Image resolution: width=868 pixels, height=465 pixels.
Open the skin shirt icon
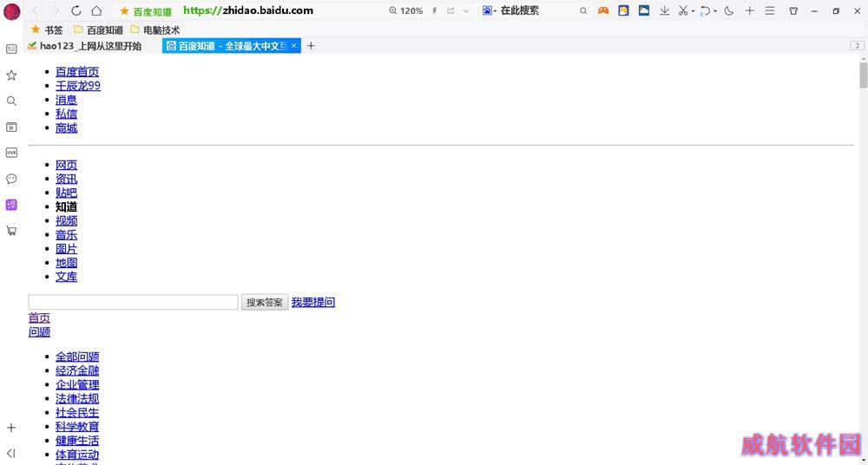click(x=793, y=10)
